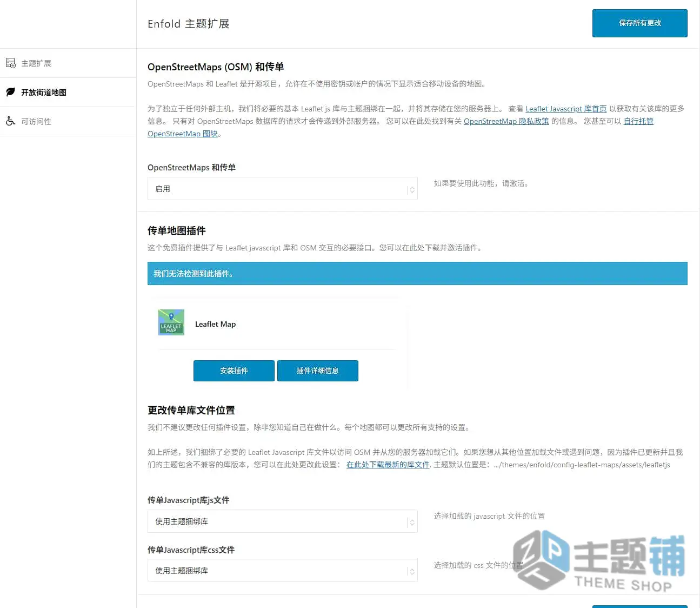Open the 在此处下载最新的库文件 link
Image resolution: width=700 pixels, height=608 pixels.
tap(388, 465)
